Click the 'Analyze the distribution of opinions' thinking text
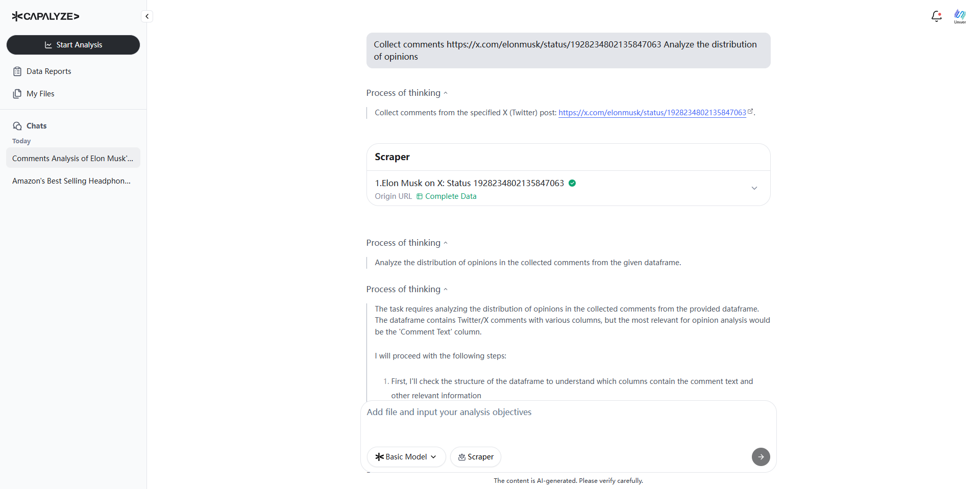The height and width of the screenshot is (489, 980). [x=528, y=263]
